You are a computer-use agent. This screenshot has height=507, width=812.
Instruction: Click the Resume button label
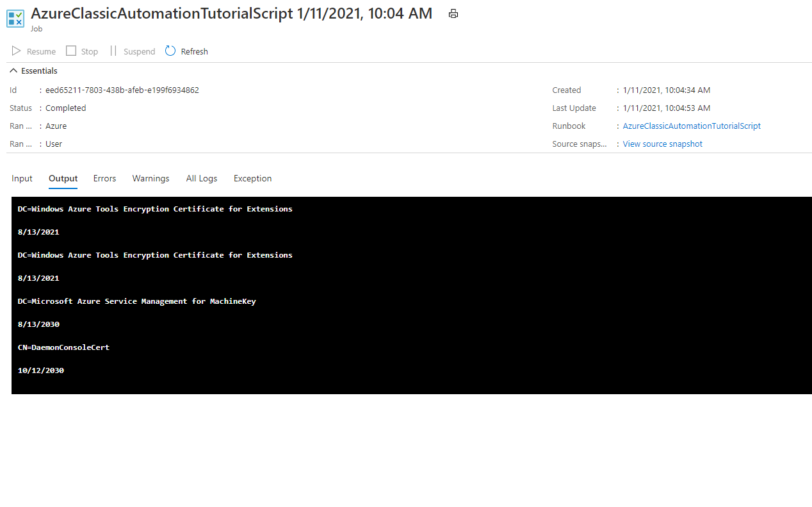pos(41,51)
